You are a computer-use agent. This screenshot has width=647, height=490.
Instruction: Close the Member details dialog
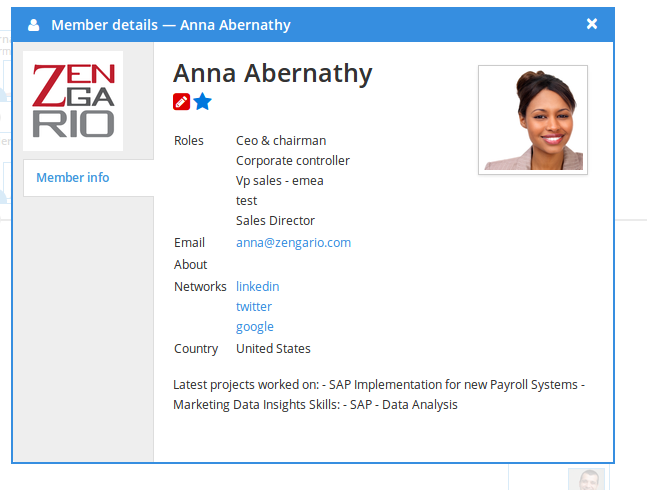(592, 24)
